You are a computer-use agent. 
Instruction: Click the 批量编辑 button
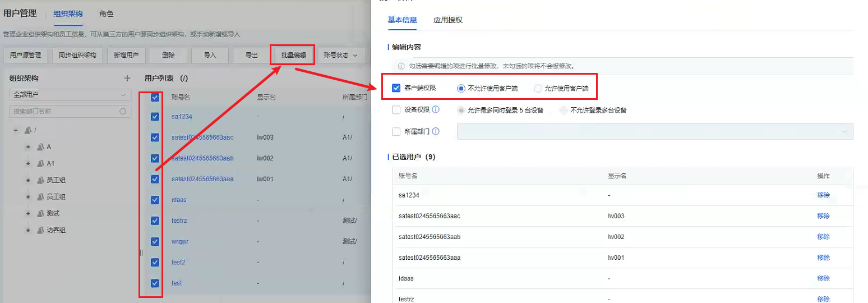(293, 55)
